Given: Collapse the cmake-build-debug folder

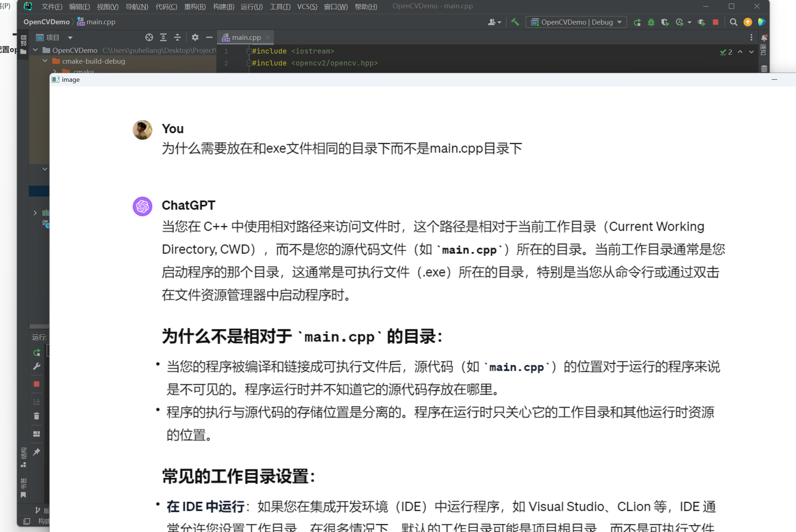Looking at the screenshot, I should point(45,61).
